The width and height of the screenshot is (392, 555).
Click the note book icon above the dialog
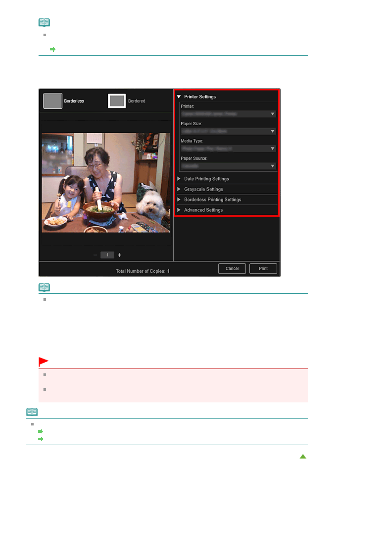tap(44, 22)
